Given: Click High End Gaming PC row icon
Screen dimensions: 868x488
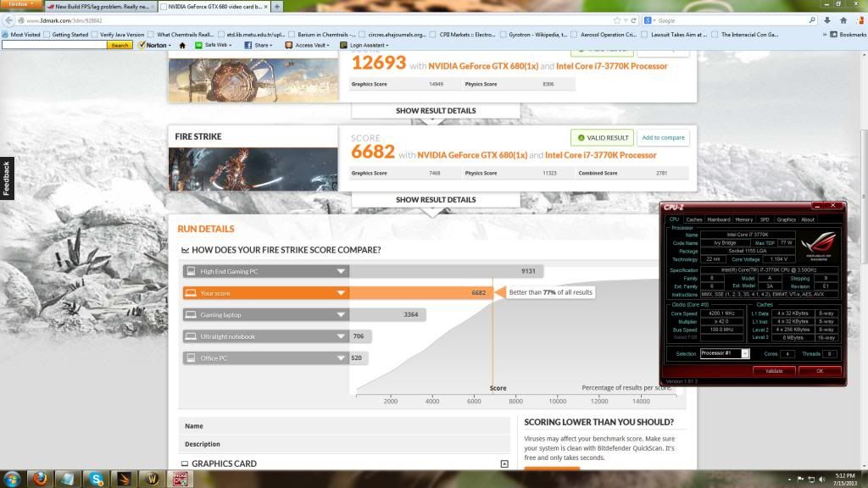Looking at the screenshot, I should point(191,271).
